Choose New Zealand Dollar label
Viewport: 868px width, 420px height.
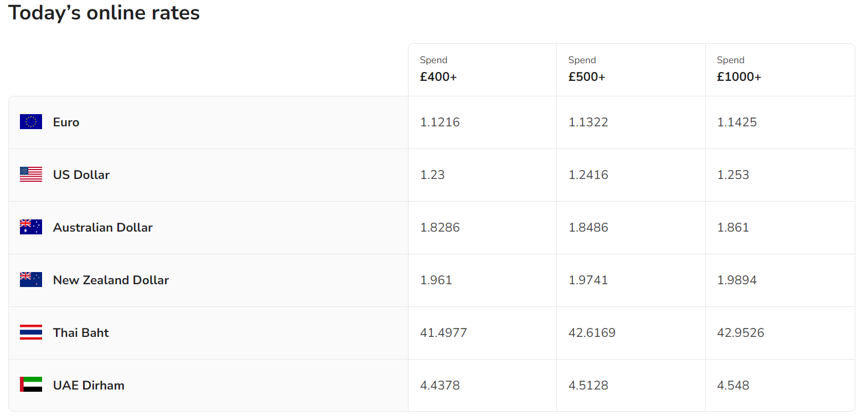[x=111, y=280]
